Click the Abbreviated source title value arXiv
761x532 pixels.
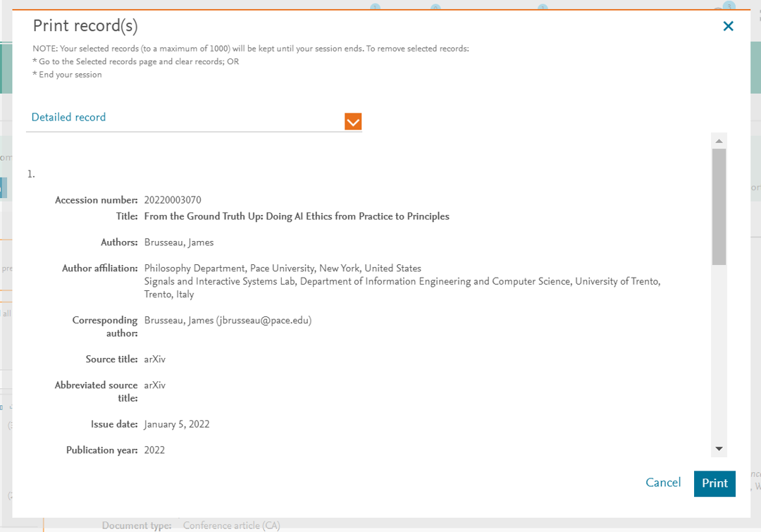point(154,385)
